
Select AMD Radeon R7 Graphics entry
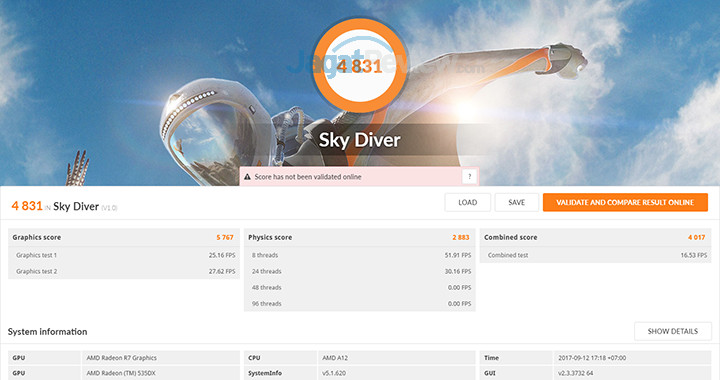coord(122,358)
